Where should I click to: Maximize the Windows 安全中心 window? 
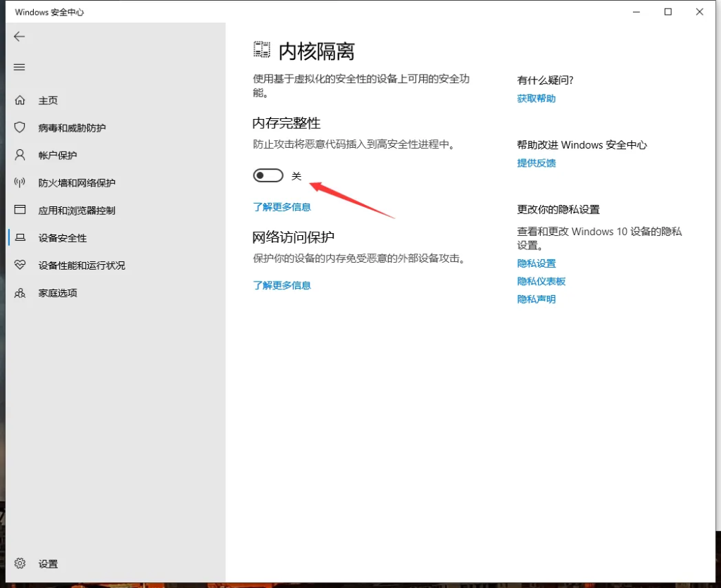[x=668, y=12]
